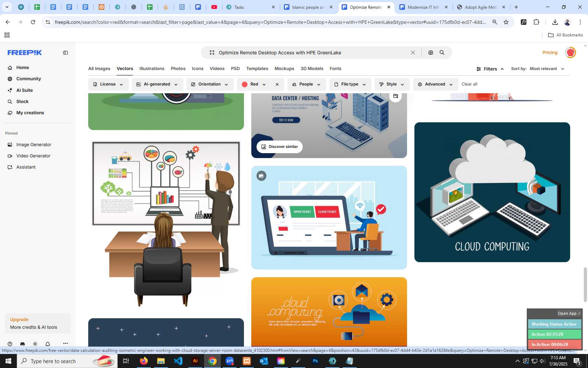Expand the People dropdown

tap(307, 84)
